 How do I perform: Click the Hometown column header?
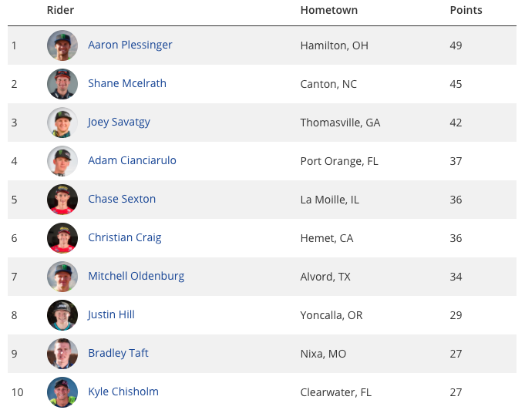point(328,10)
